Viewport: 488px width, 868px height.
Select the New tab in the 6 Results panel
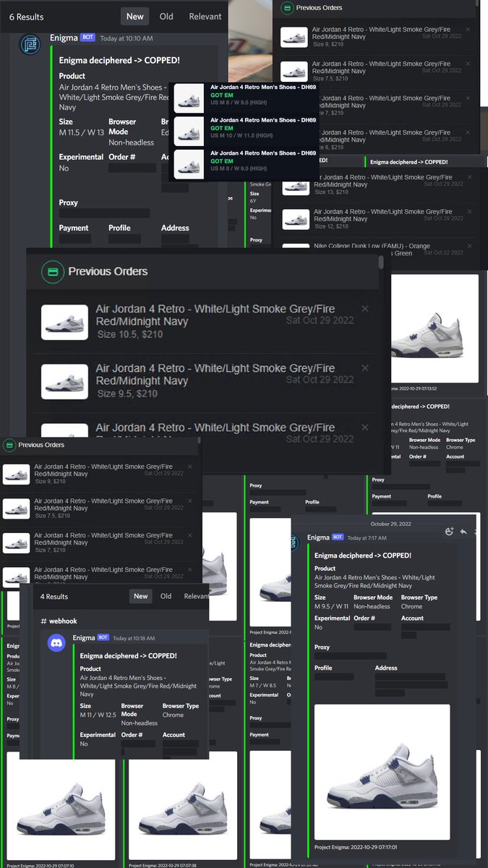pos(135,17)
